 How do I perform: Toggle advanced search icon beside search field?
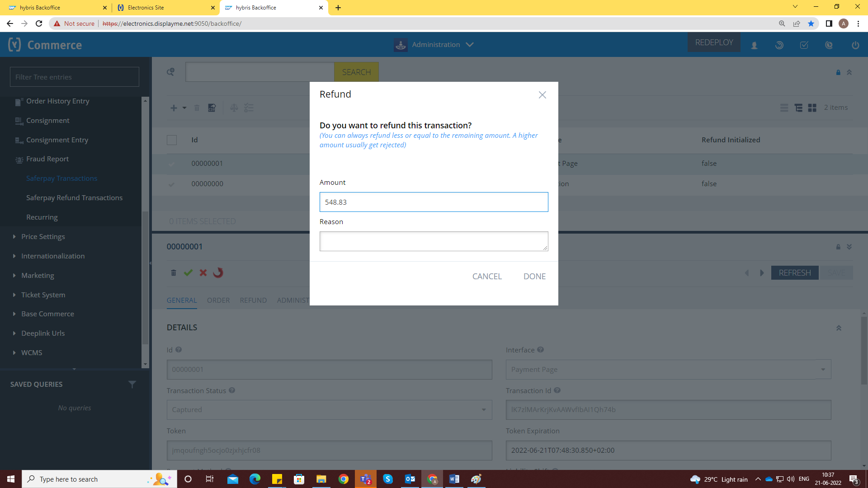click(170, 72)
